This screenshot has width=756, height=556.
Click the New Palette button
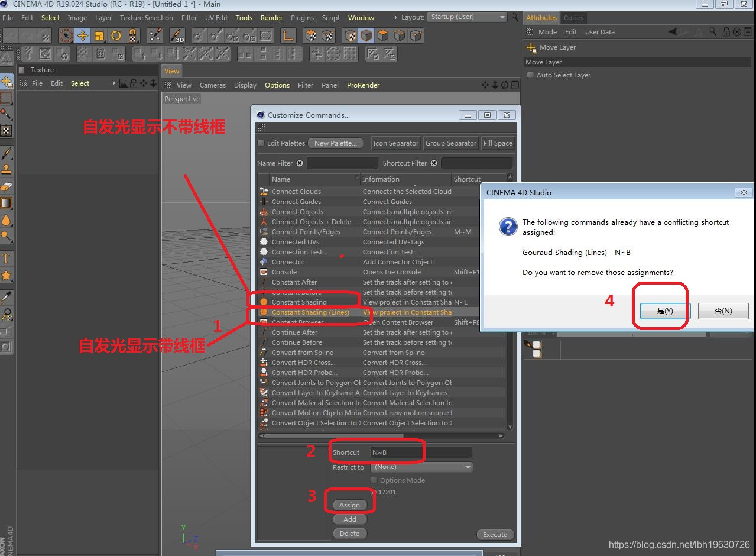click(336, 143)
